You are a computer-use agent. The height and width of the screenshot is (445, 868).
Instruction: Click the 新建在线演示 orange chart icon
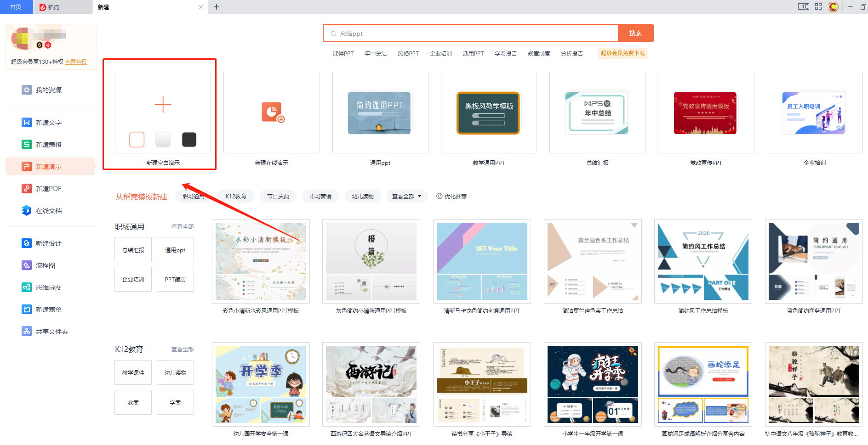[x=273, y=112]
